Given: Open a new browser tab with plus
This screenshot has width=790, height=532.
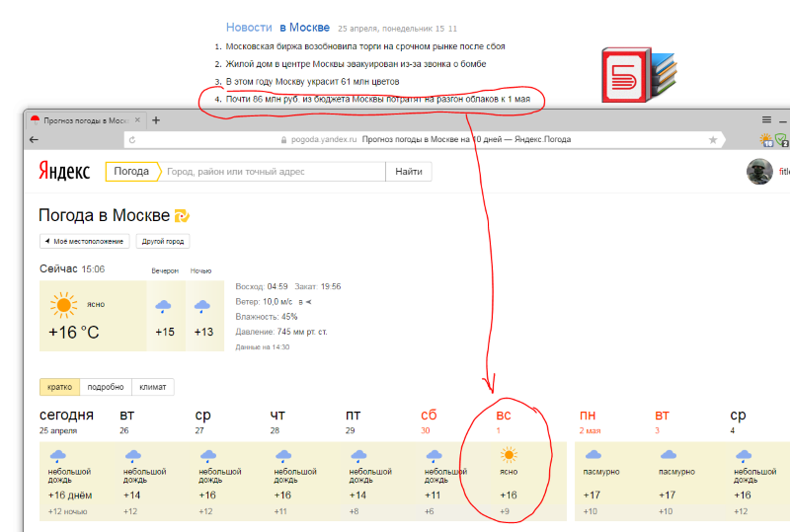Looking at the screenshot, I should pos(156,120).
